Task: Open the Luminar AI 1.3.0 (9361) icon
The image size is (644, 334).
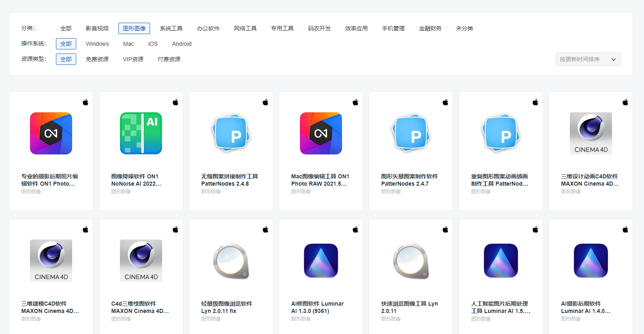Action: click(x=321, y=261)
